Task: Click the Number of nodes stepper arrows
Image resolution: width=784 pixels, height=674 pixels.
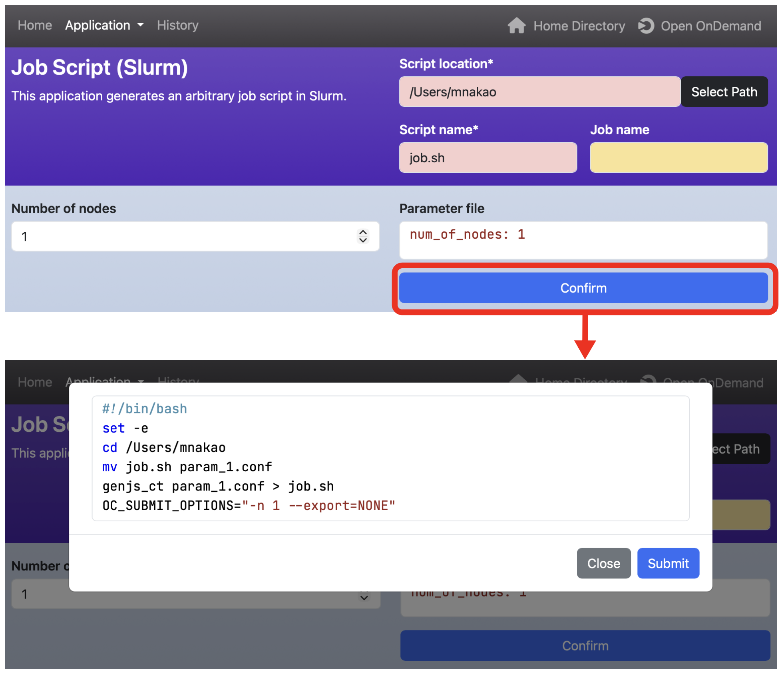Action: point(363,236)
